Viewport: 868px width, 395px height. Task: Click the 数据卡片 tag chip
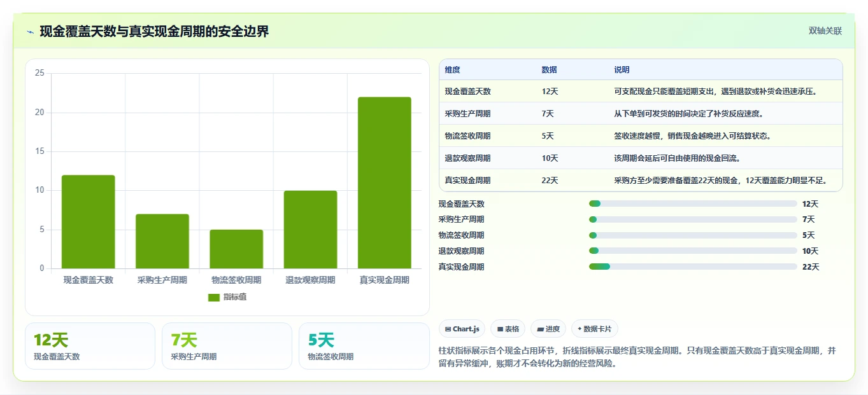tap(594, 329)
